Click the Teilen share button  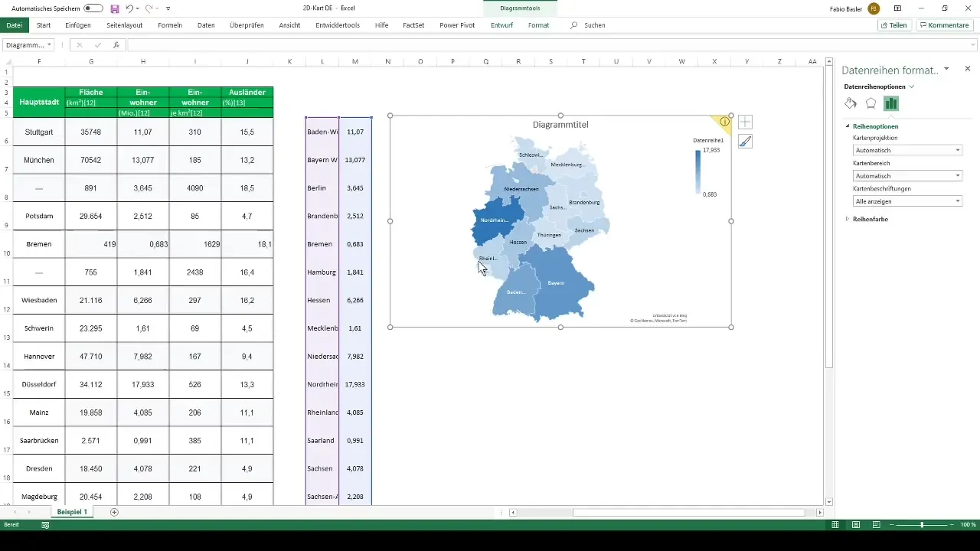pyautogui.click(x=893, y=25)
